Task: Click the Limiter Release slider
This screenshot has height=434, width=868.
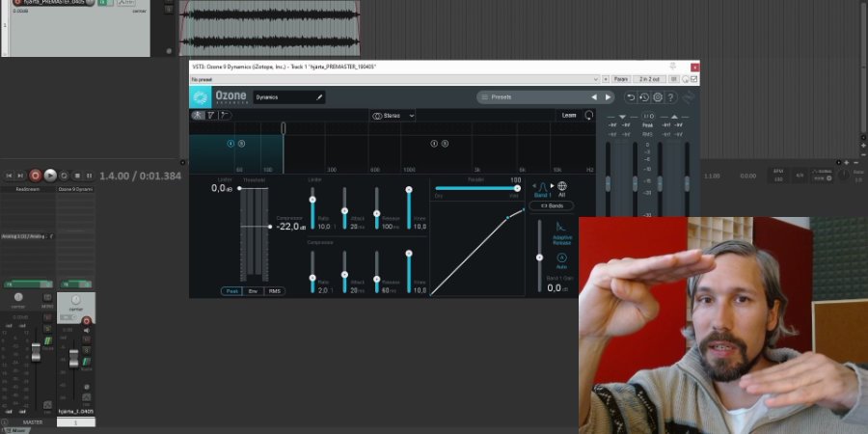Action: pyautogui.click(x=376, y=208)
